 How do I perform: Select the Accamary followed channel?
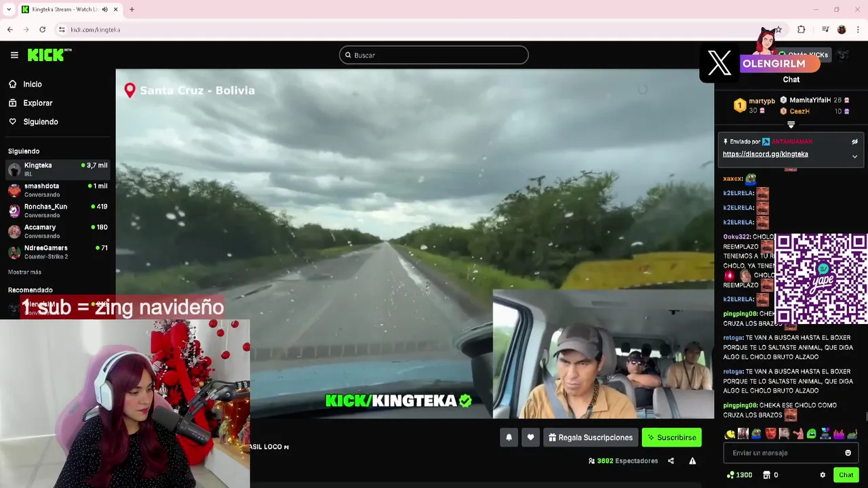58,231
